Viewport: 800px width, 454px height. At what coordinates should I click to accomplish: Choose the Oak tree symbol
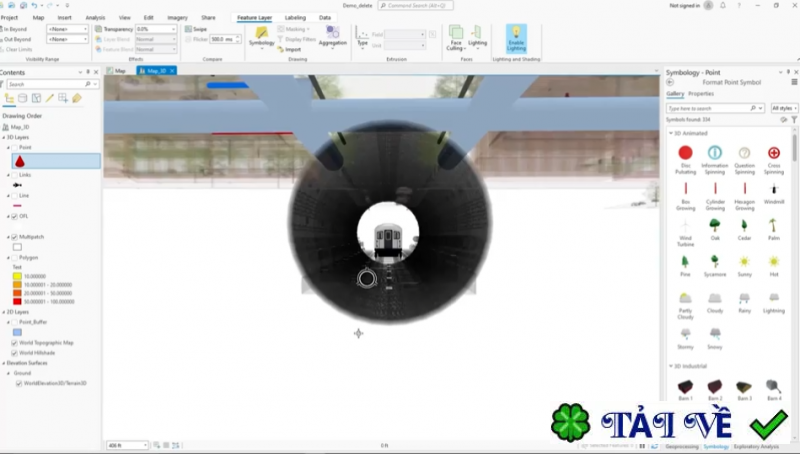715,230
